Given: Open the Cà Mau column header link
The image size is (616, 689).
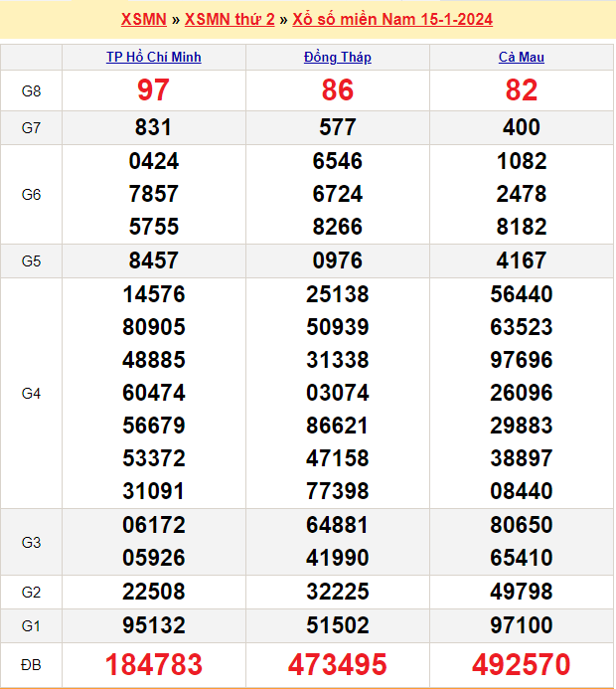Looking at the screenshot, I should point(522,58).
